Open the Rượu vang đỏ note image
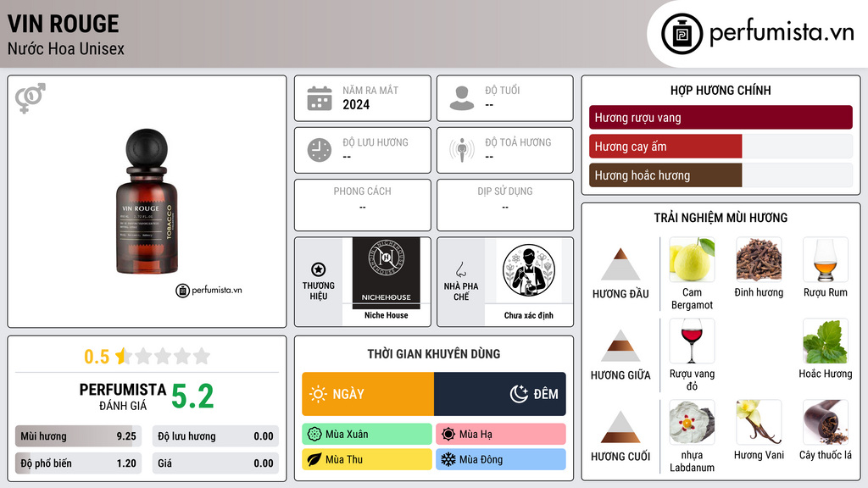 coord(692,341)
